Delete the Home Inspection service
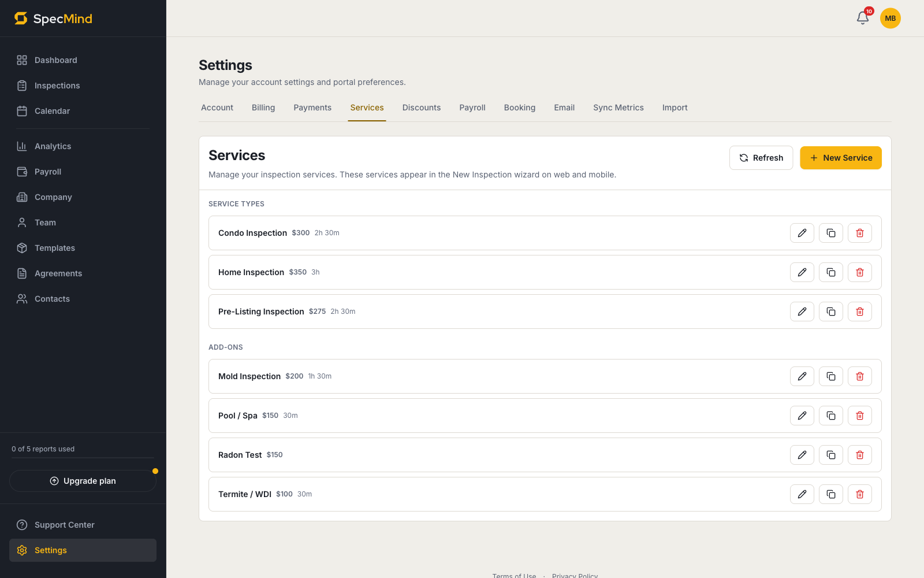The image size is (924, 578). [x=860, y=272]
